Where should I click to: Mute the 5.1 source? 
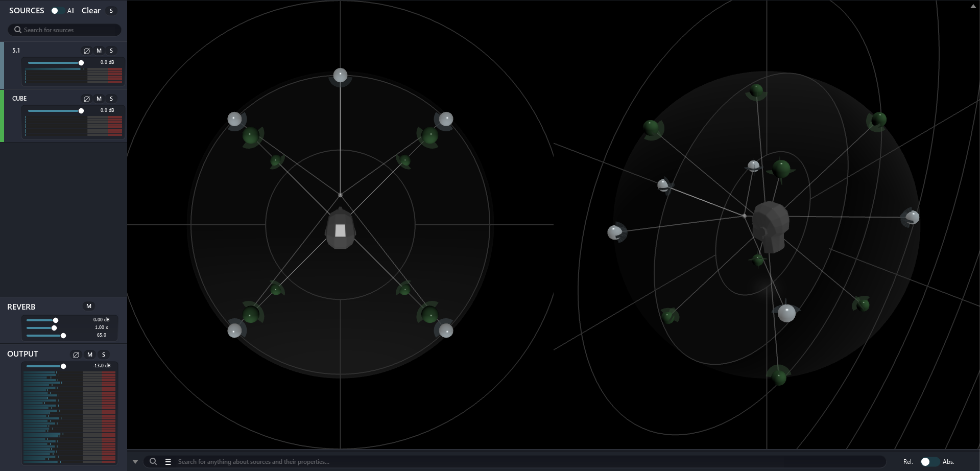[x=99, y=51]
